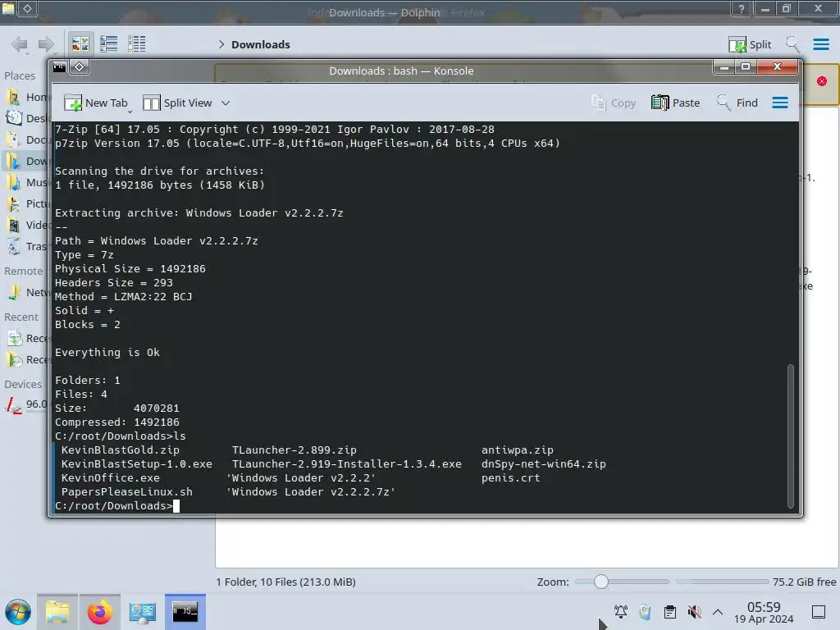Screen dimensions: 840x630
Task: Open the Start menu orb
Action: [x=18, y=612]
